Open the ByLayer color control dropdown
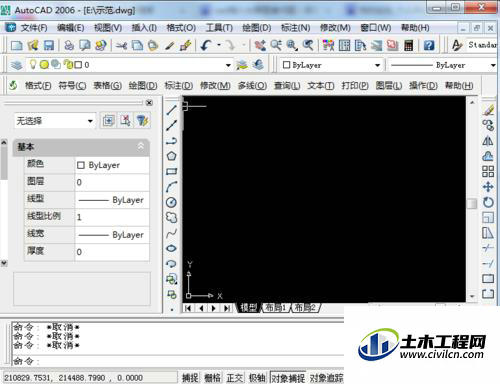This screenshot has width=500, height=384. coord(377,65)
